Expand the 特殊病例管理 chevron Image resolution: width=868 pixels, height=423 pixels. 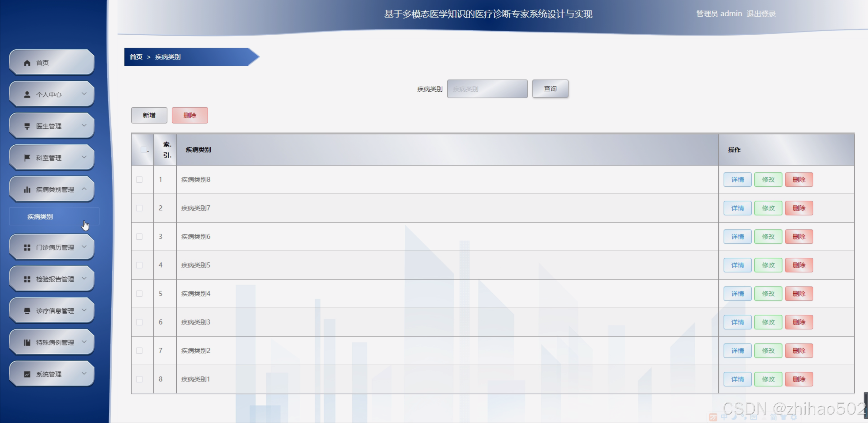[x=84, y=342]
